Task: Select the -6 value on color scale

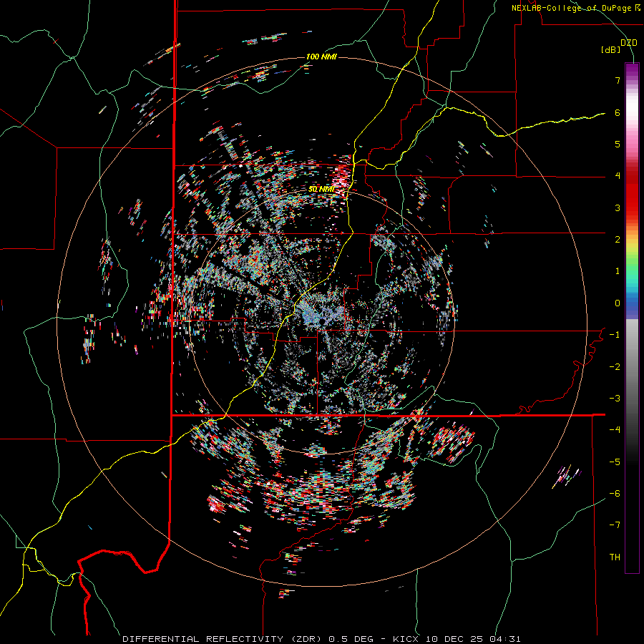Action: [615, 494]
